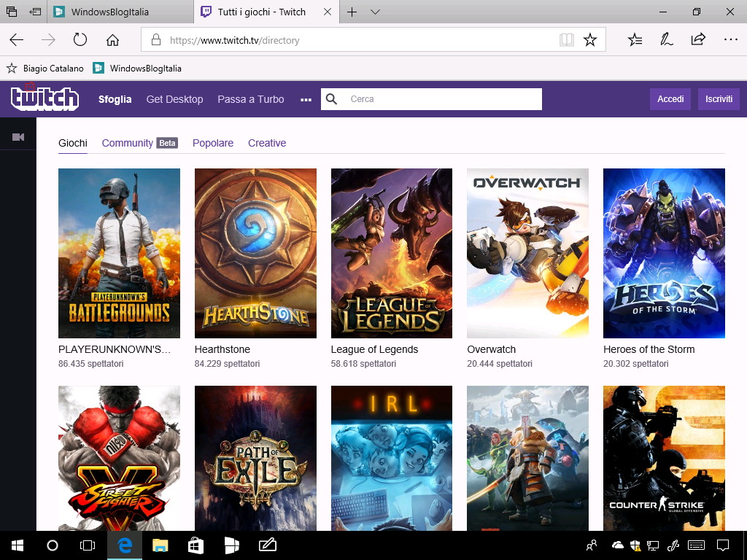Show tab previews chevron
This screenshot has height=560, width=747.
(x=376, y=12)
